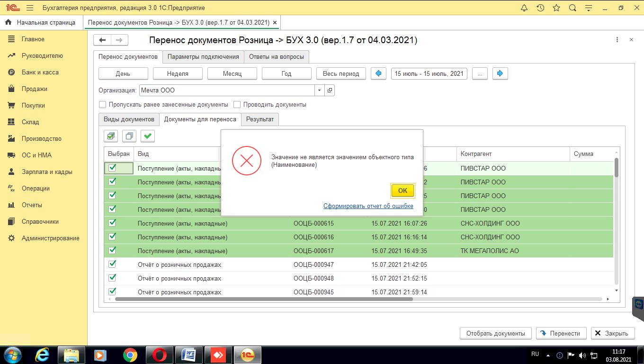This screenshot has width=644, height=364.
Task: Open the three-dot more actions menu
Action: click(617, 40)
